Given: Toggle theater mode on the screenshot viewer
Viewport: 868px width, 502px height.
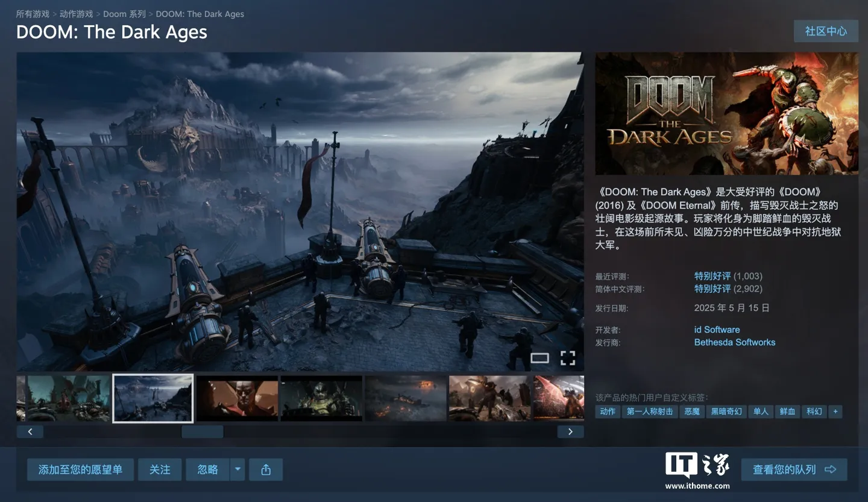Looking at the screenshot, I should (x=539, y=358).
